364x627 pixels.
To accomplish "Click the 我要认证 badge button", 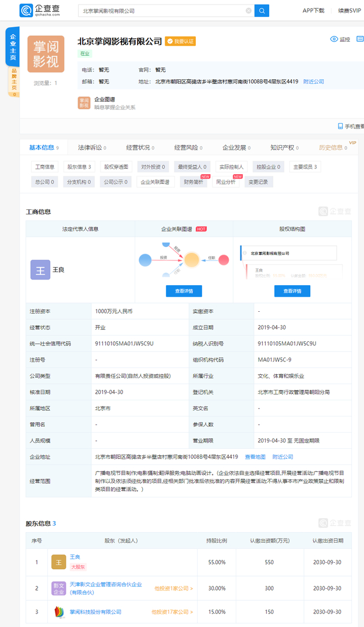I will (180, 41).
